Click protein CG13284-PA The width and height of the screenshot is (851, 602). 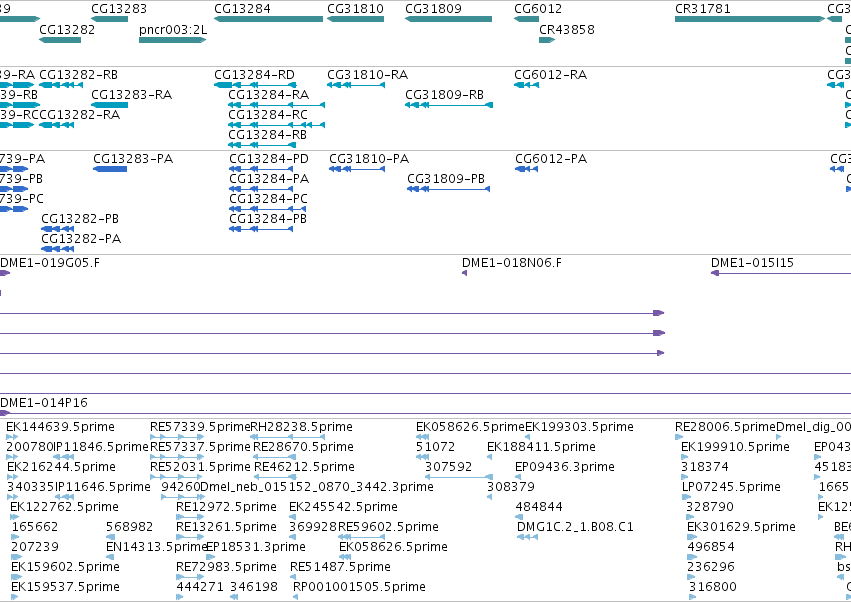pyautogui.click(x=262, y=189)
